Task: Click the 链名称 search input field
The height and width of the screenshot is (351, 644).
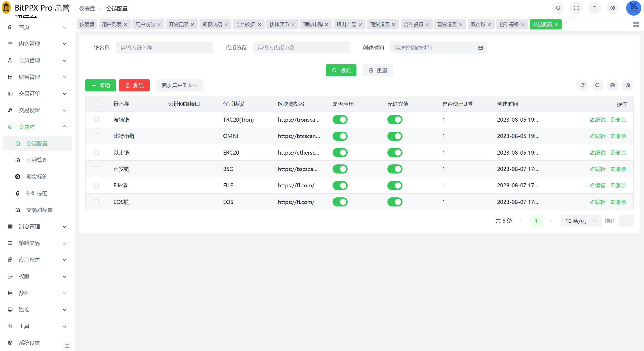Action: click(x=164, y=48)
